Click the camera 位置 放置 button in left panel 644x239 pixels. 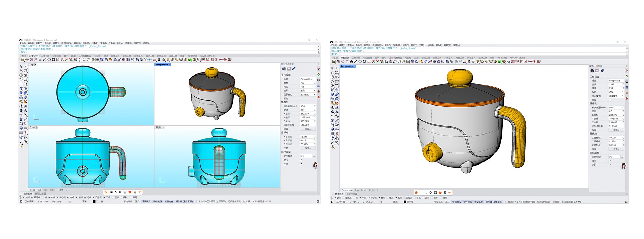308,129
